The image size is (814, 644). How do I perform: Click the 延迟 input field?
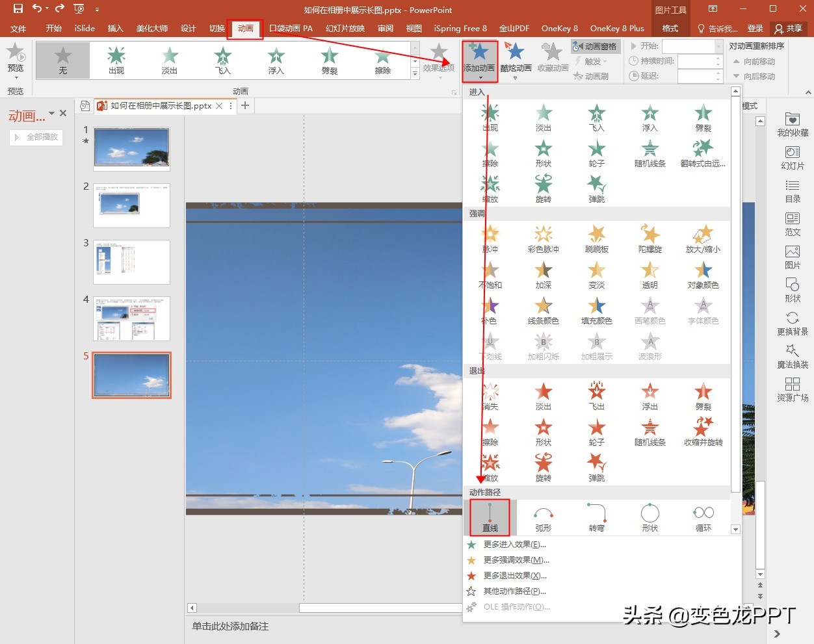coord(696,76)
